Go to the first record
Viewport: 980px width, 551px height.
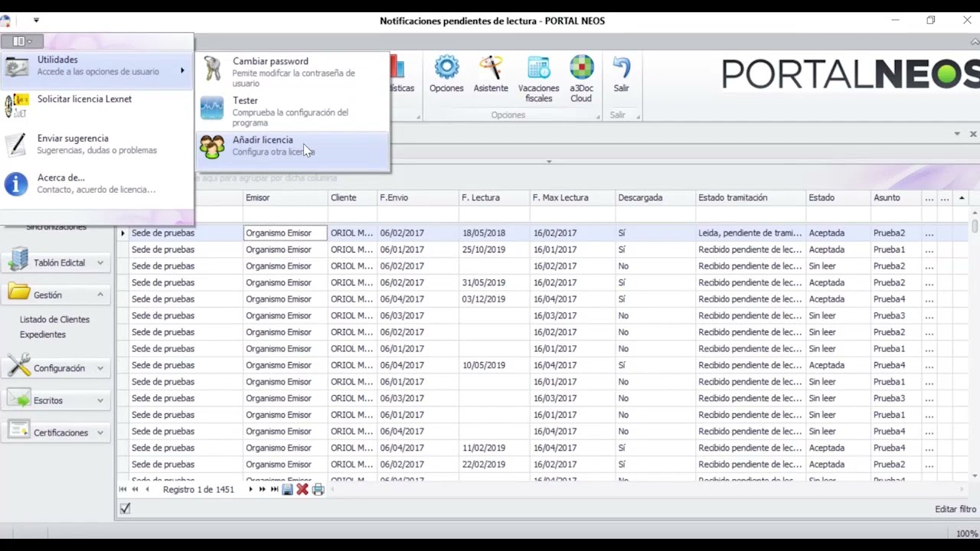point(122,490)
